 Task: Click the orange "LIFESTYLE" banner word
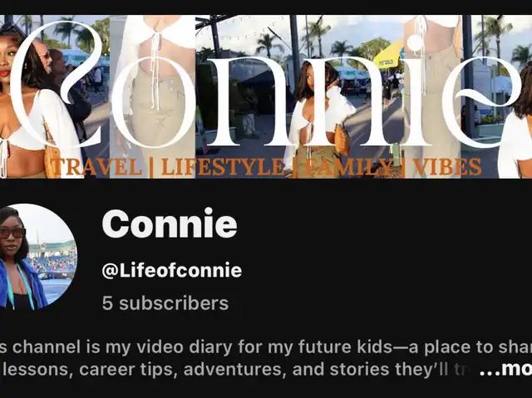point(224,167)
